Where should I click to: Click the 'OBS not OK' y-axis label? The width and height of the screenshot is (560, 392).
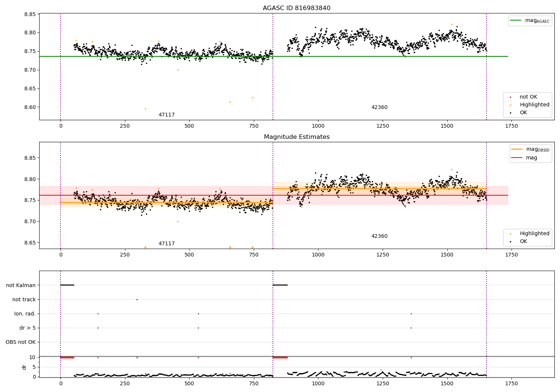pyautogui.click(x=21, y=342)
